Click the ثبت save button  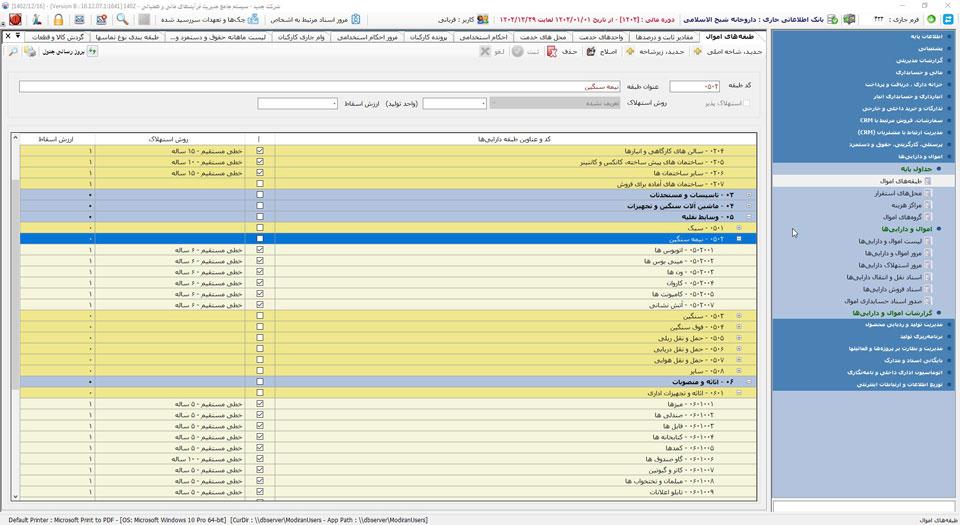point(526,51)
